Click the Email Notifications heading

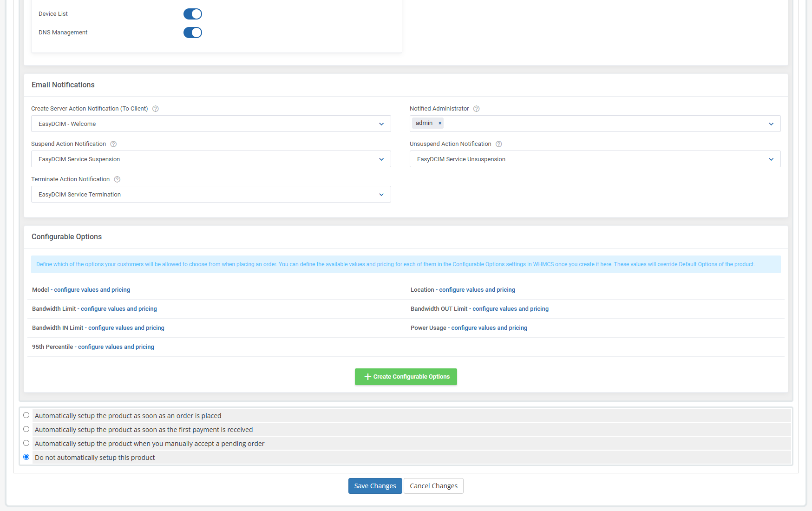click(x=63, y=85)
